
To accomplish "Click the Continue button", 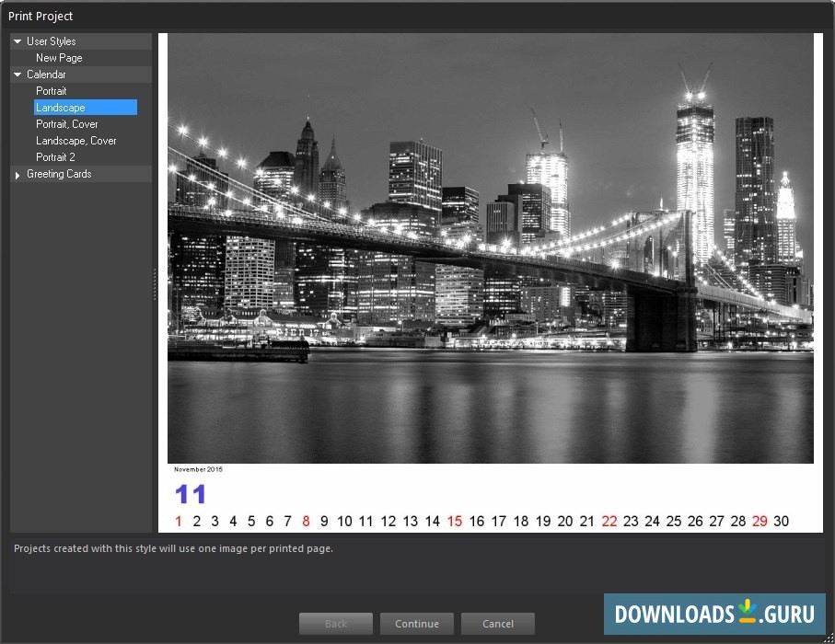I will pyautogui.click(x=417, y=623).
